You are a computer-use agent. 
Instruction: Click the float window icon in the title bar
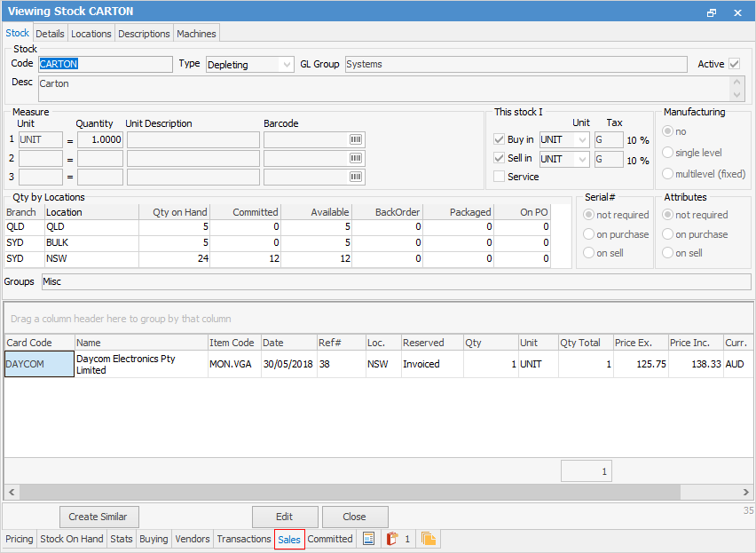[x=712, y=12]
